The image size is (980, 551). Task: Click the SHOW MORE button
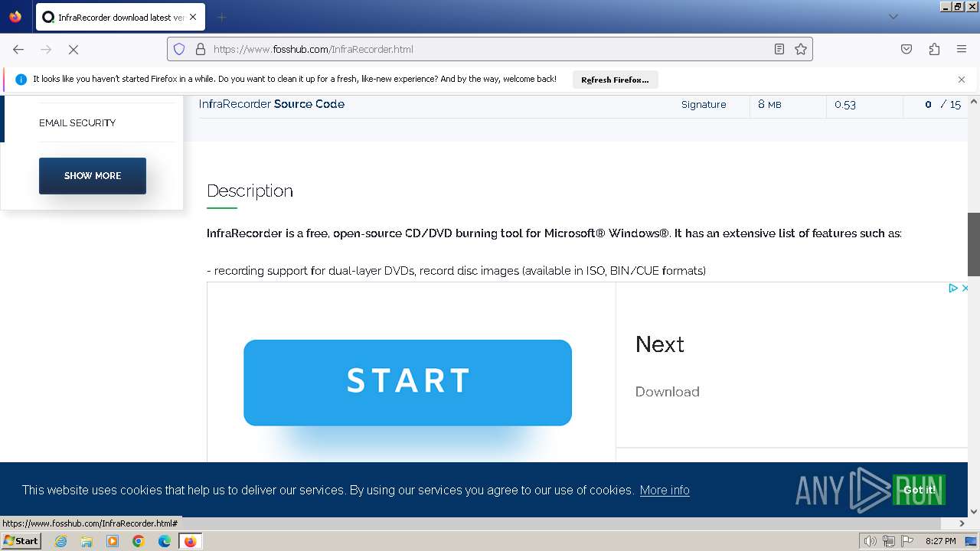click(x=93, y=176)
